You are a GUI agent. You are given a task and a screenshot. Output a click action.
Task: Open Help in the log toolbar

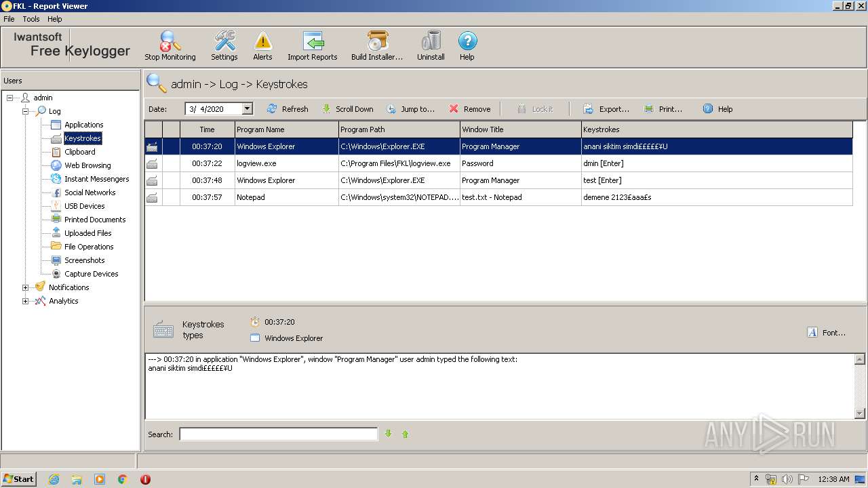(717, 108)
